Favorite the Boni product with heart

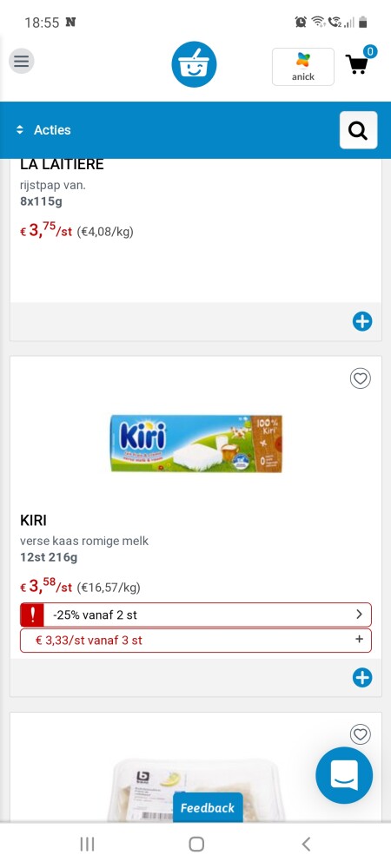(360, 734)
